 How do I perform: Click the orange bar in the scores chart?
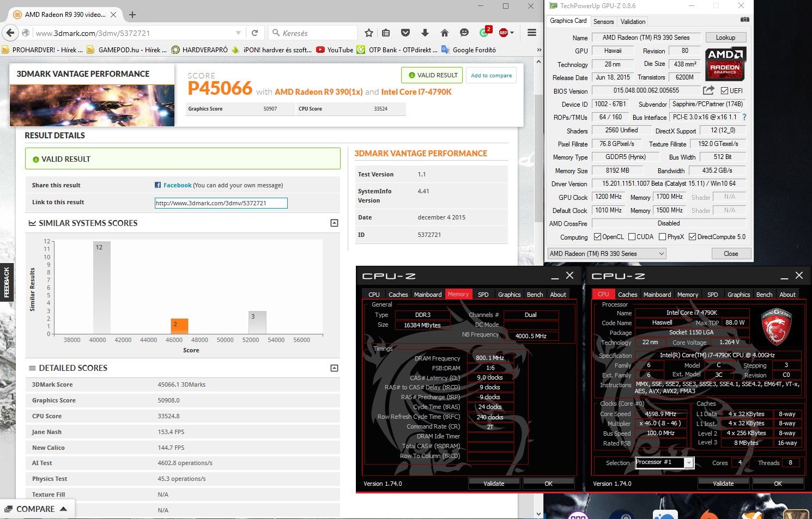coord(179,326)
